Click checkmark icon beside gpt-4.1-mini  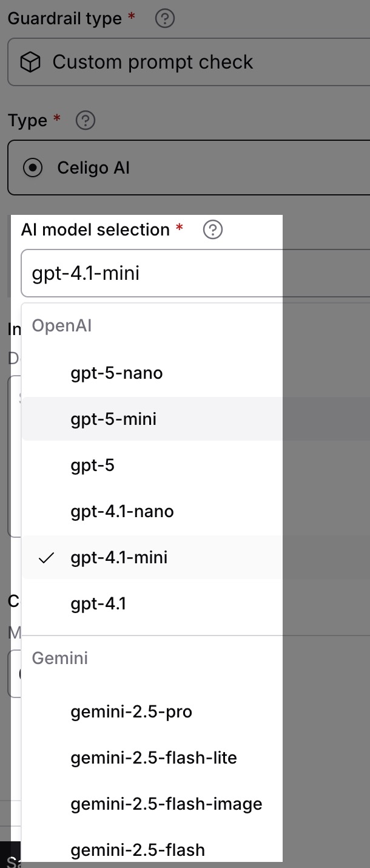point(46,558)
